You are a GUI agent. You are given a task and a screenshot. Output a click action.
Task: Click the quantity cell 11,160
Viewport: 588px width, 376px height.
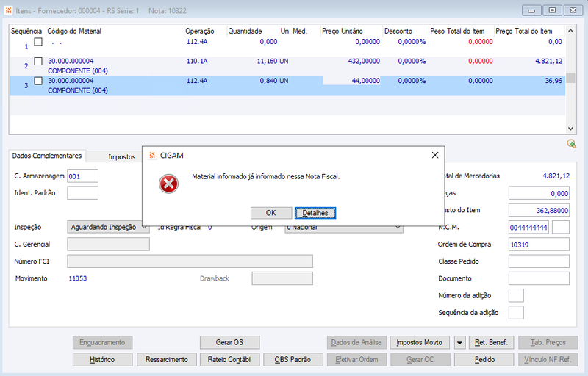coord(267,61)
